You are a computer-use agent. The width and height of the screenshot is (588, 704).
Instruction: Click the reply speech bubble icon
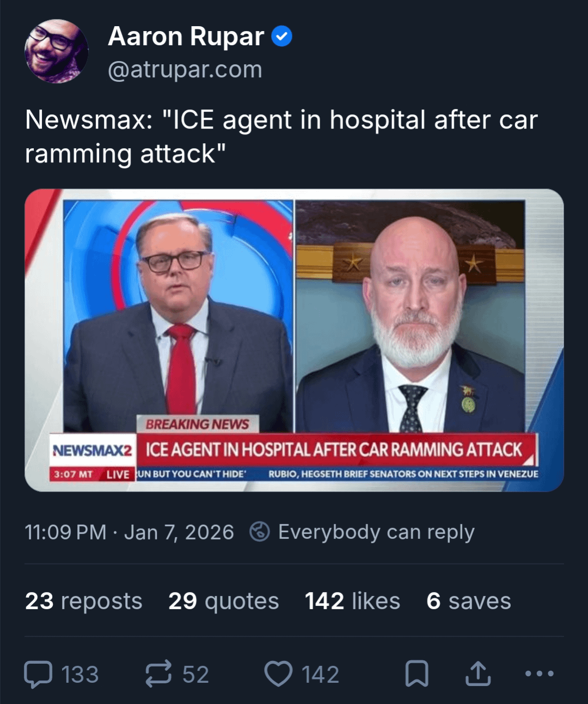point(39,675)
